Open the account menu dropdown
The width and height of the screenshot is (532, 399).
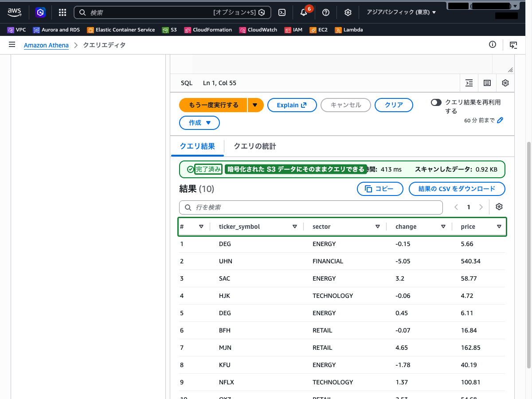(x=483, y=6)
